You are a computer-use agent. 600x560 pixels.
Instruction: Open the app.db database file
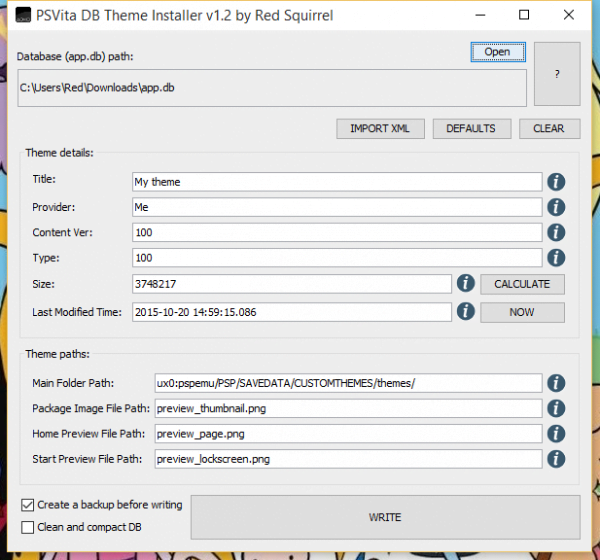point(498,52)
